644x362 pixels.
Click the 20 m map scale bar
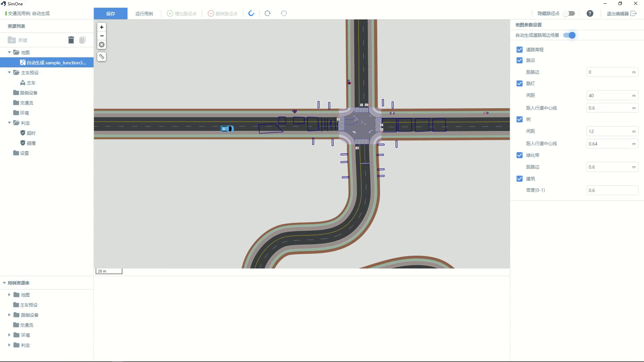click(109, 271)
